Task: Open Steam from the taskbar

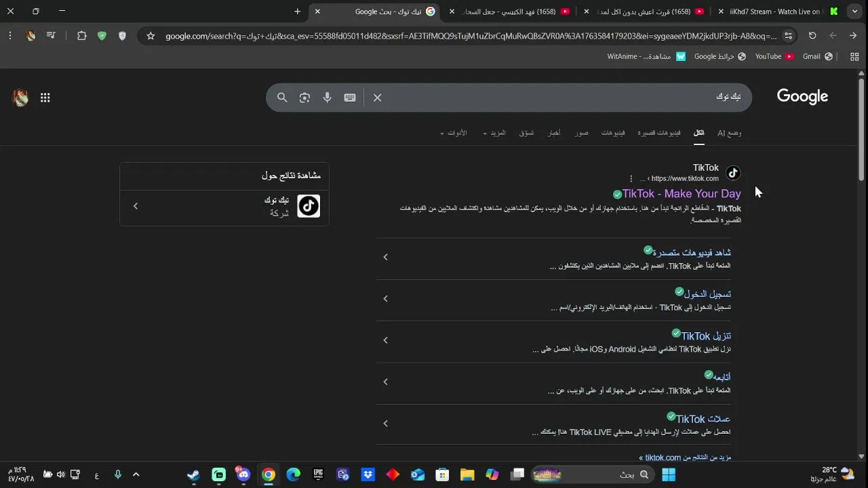Action: tap(194, 474)
